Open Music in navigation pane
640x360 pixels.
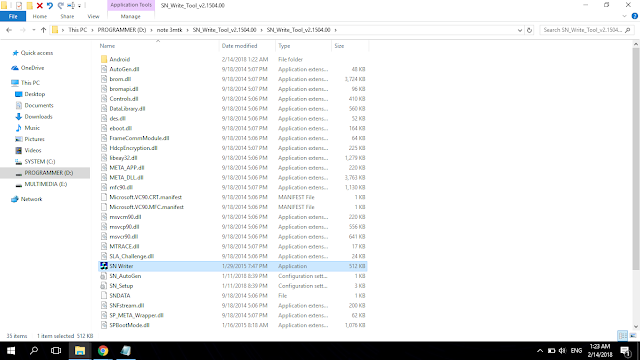(x=32, y=128)
